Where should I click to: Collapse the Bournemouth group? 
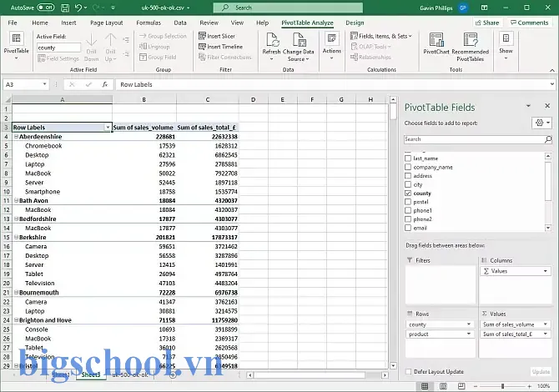coord(16,292)
